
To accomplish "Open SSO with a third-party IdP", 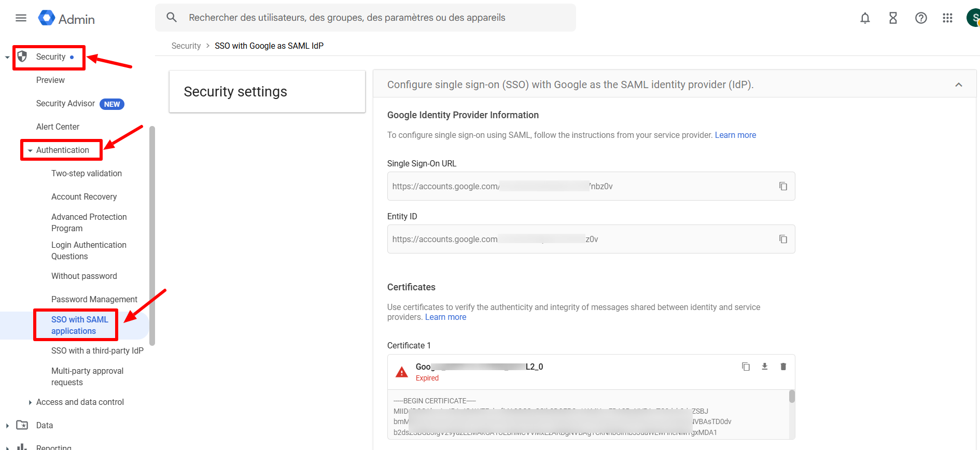I will pos(97,350).
